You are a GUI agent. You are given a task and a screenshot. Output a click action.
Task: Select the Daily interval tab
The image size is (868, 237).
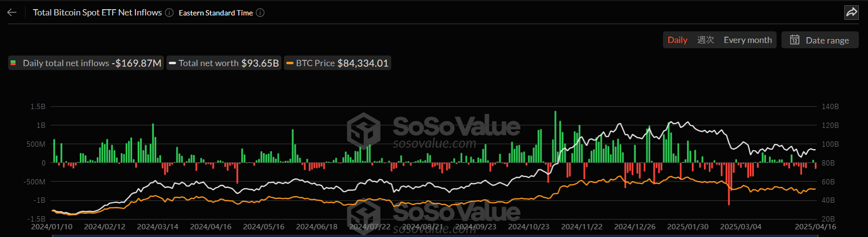point(677,40)
